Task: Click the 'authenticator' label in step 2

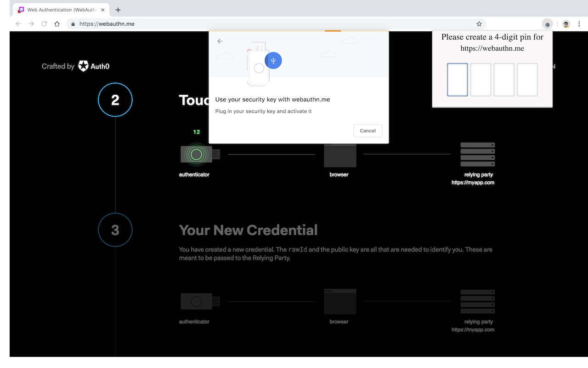Action: [x=194, y=175]
